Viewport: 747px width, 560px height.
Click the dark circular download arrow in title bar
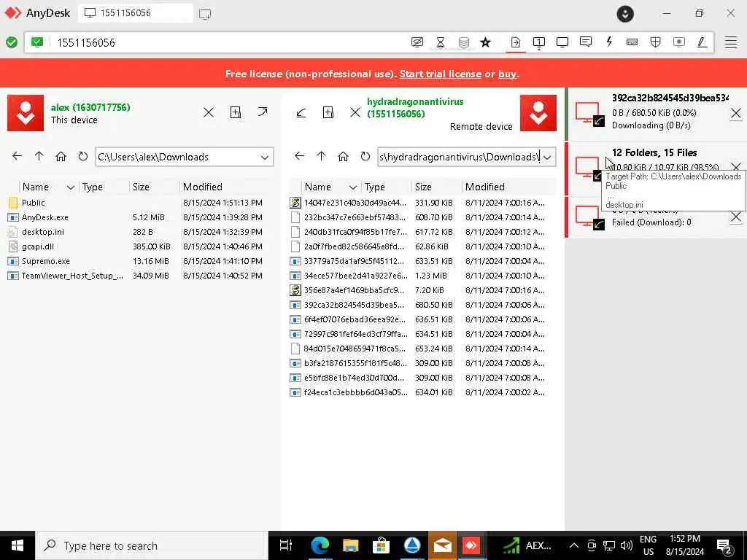click(x=625, y=14)
